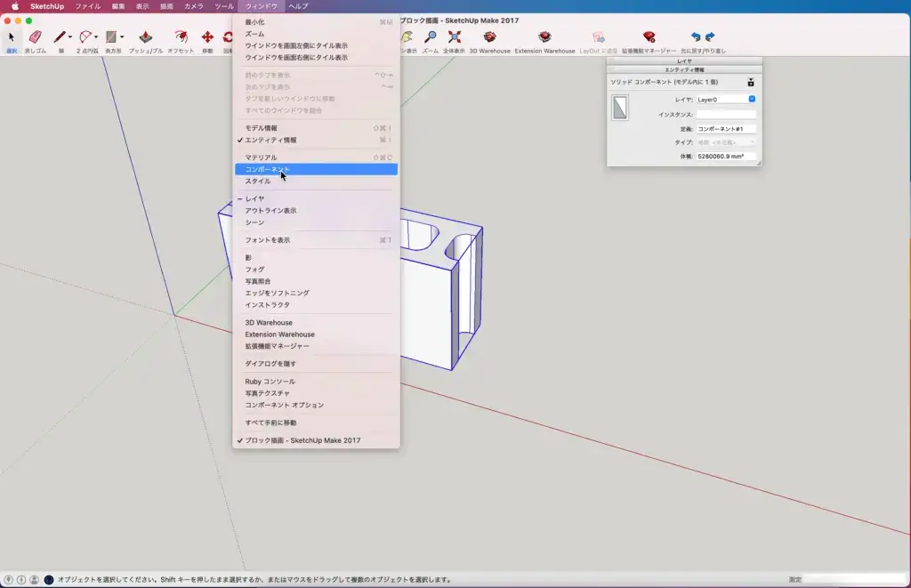Open Extension Manager from toolbar
Image resolution: width=911 pixels, height=588 pixels.
[649, 37]
